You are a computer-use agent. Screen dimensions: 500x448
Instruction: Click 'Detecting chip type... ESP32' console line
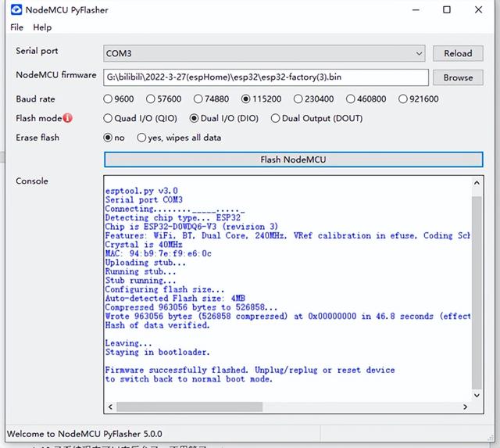173,218
